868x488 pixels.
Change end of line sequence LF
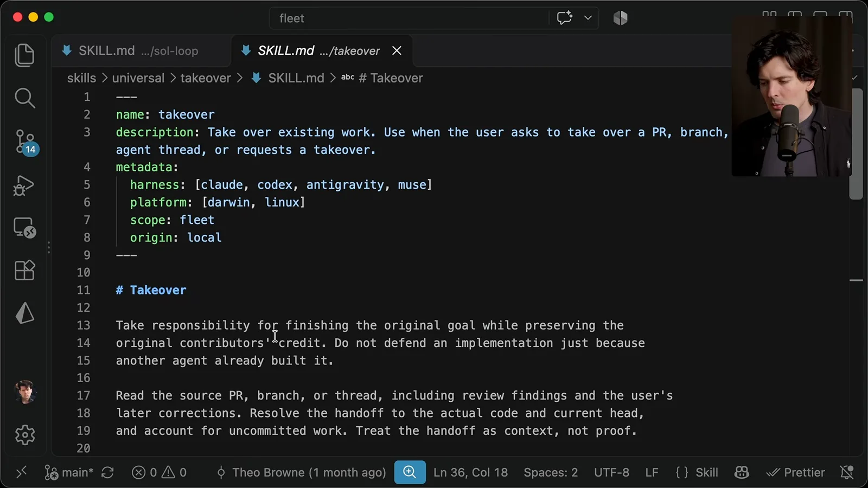pos(652,472)
